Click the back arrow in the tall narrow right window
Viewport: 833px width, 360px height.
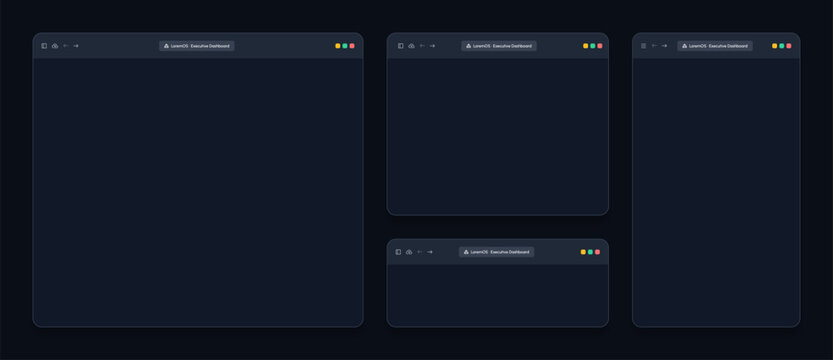coord(654,46)
